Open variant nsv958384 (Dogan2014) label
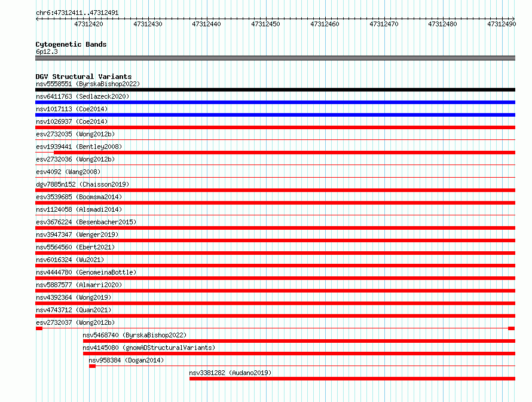The width and height of the screenshot is (532, 402). 126,360
